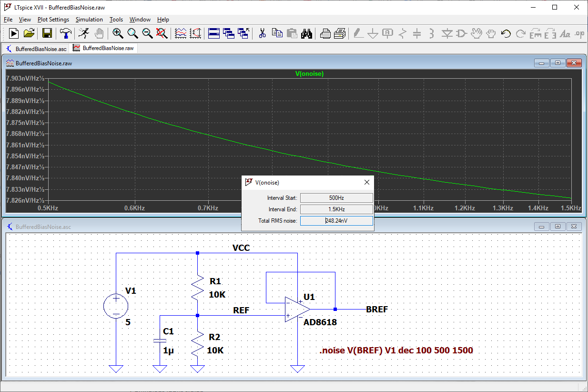Close the V(onoise) noise dialog
588x392 pixels.
click(x=367, y=182)
